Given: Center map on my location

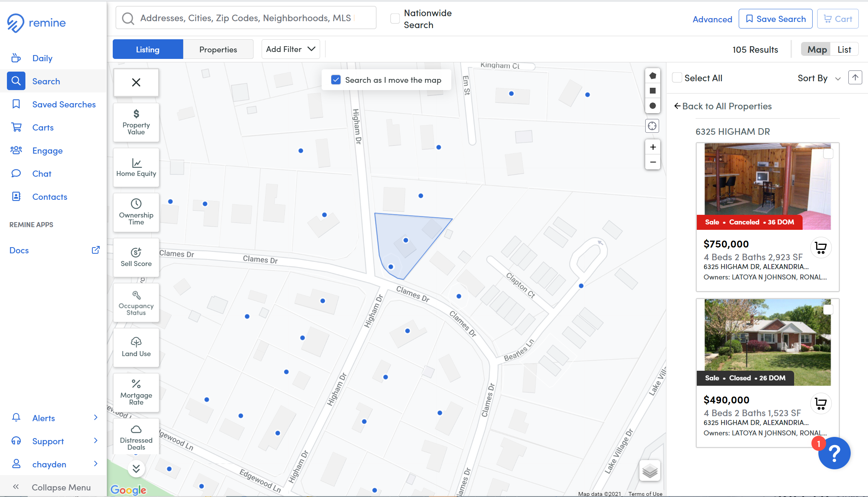Looking at the screenshot, I should click(652, 126).
